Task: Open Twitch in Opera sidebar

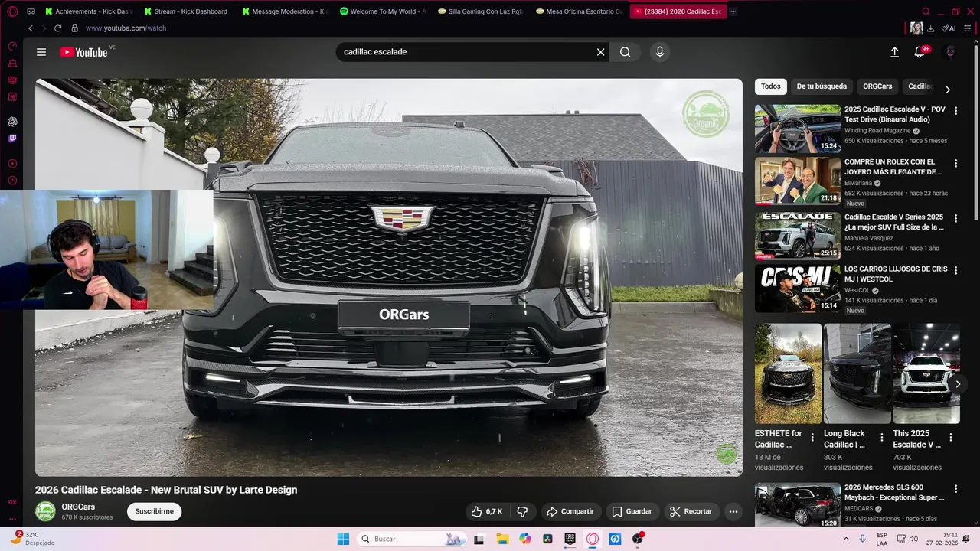Action: point(12,139)
